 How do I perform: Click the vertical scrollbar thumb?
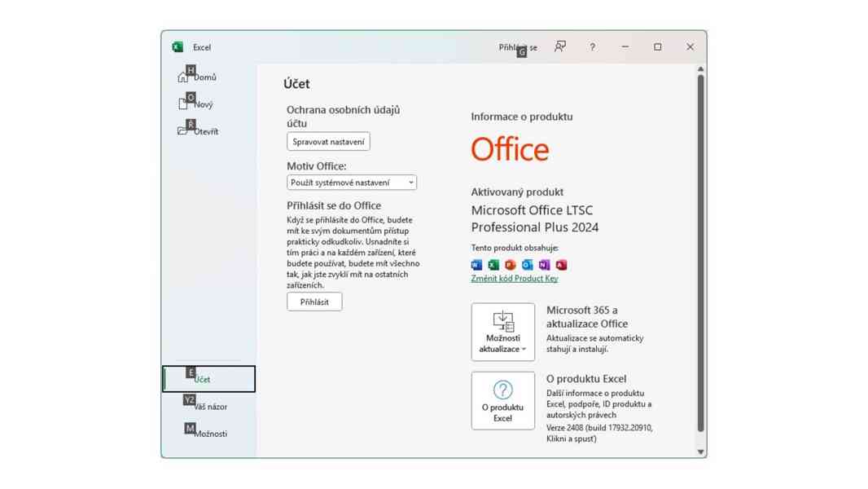point(701,253)
